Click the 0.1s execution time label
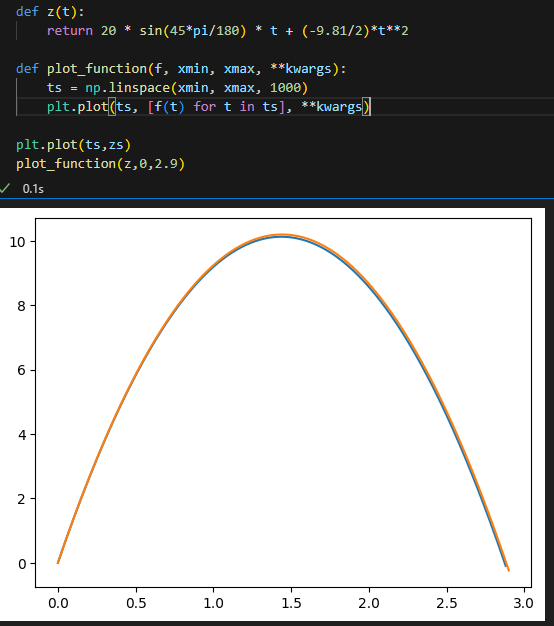Viewport: 554px width, 626px height. pyautogui.click(x=33, y=189)
